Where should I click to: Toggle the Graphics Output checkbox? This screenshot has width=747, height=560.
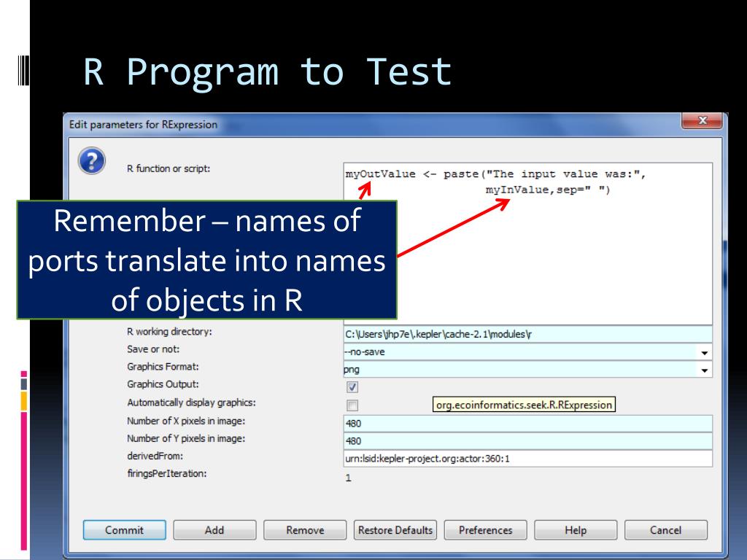[352, 387]
